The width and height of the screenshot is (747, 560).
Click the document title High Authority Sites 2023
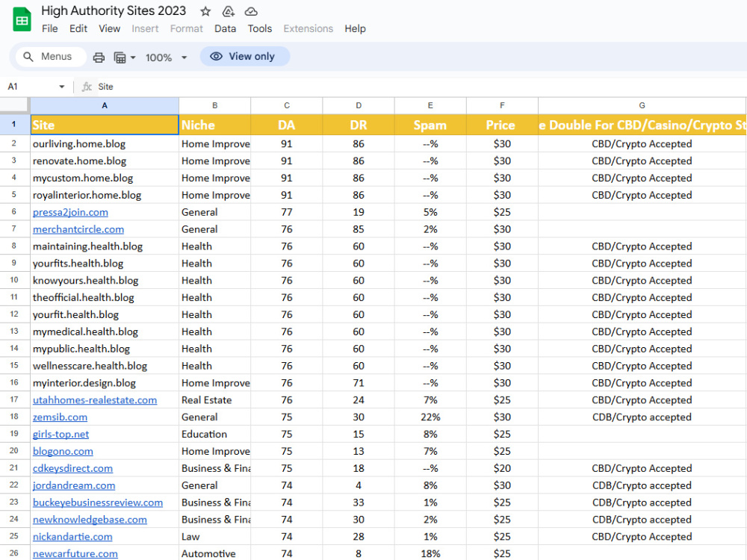(x=114, y=11)
